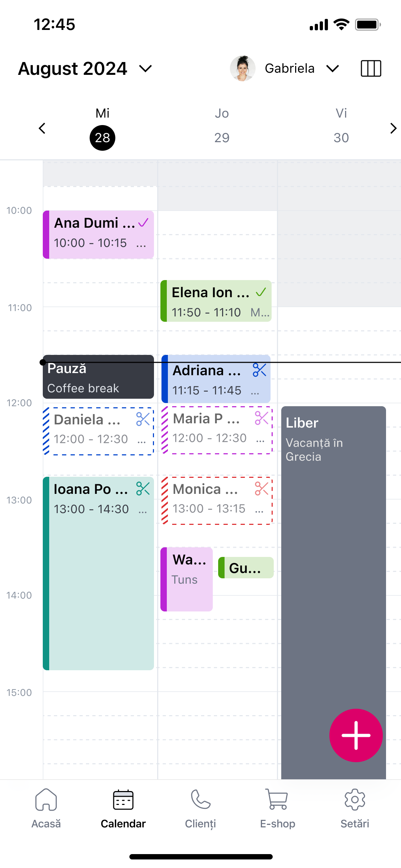
Task: Click scissors icon on Monica appointment
Action: pos(262,489)
